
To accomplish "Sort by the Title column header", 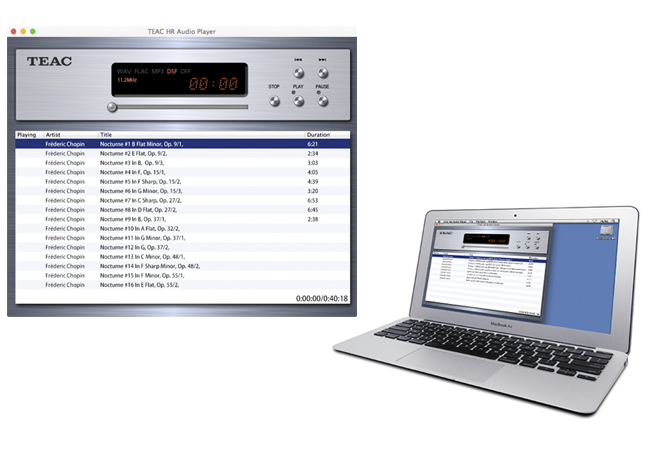I will [201, 135].
